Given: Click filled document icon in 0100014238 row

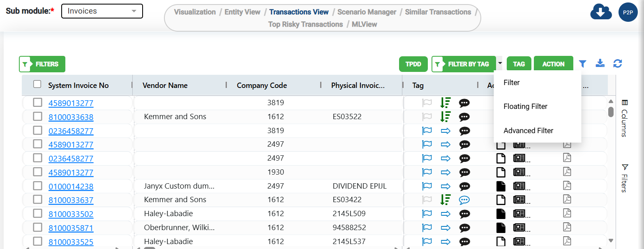Looking at the screenshot, I should 501,186.
